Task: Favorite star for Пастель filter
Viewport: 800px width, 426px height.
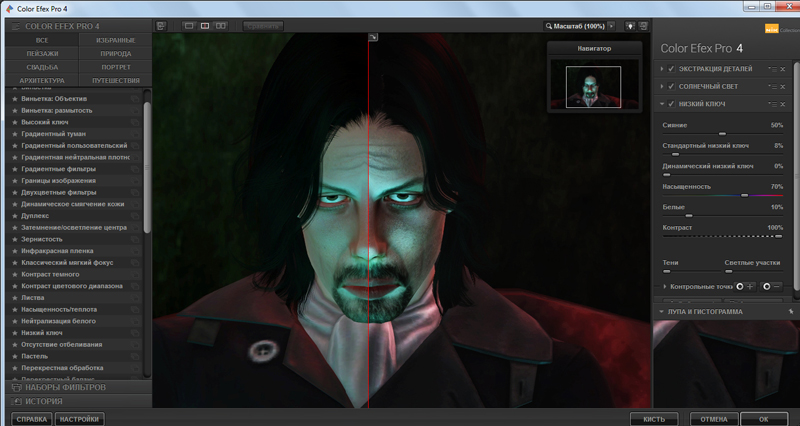Action: pos(15,356)
